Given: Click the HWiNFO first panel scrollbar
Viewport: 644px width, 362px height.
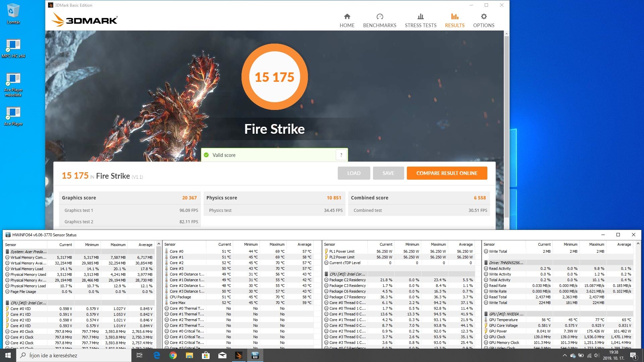Looking at the screenshot, I should click(159, 295).
